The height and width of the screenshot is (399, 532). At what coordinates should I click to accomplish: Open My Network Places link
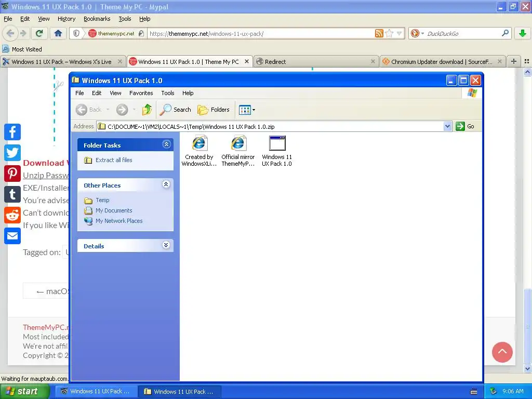(x=119, y=221)
